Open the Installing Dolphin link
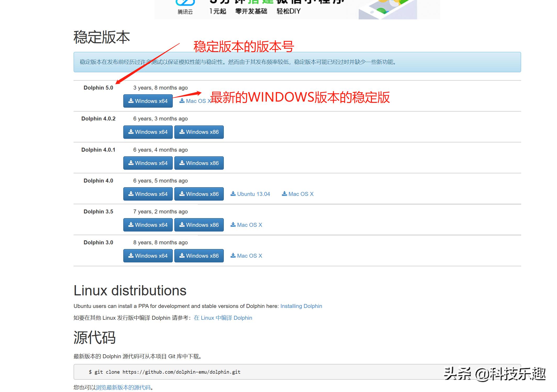Image resolution: width=557 pixels, height=392 pixels. 301,306
